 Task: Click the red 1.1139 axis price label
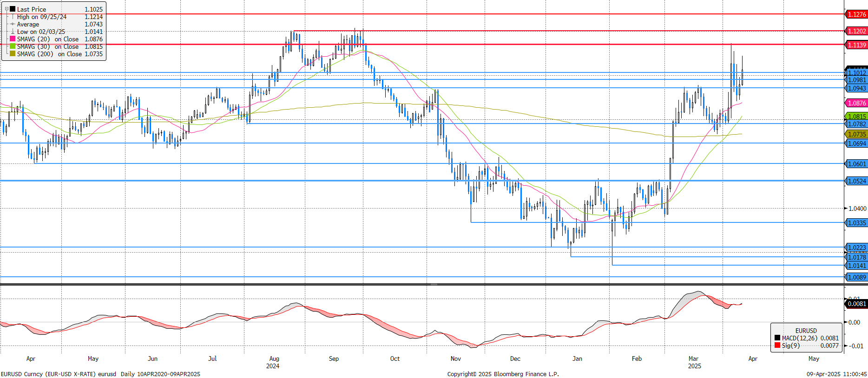(856, 45)
